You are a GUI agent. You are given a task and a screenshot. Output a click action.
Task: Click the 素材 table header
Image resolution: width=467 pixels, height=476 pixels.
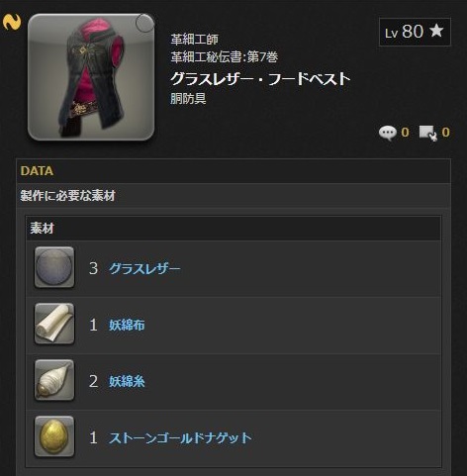[233, 229]
